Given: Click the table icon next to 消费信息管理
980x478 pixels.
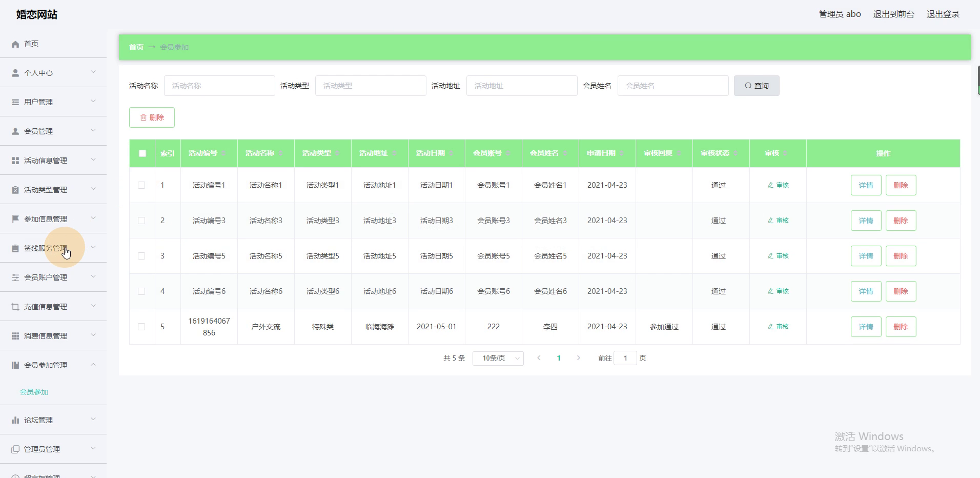Looking at the screenshot, I should pos(15,336).
